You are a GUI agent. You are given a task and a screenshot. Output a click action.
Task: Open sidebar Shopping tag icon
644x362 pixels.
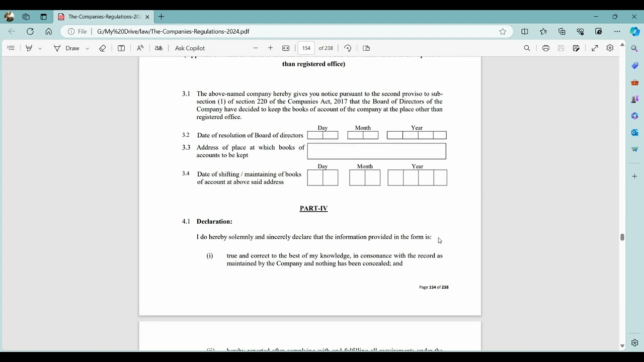tap(635, 65)
